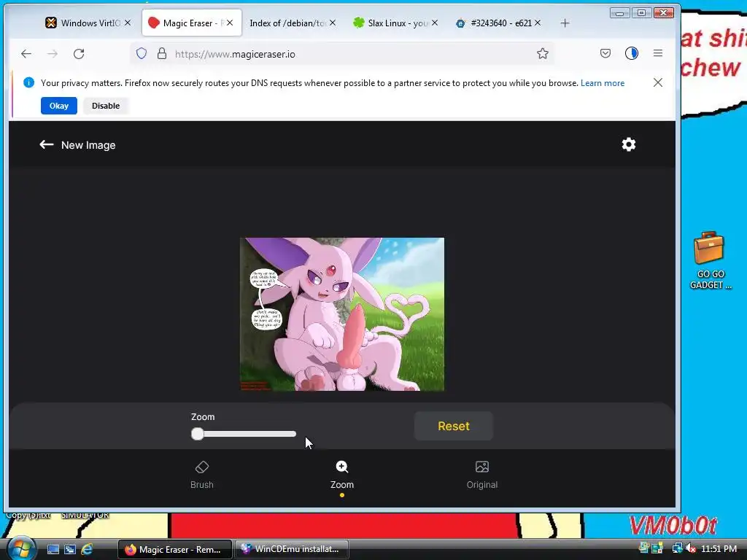Image resolution: width=747 pixels, height=560 pixels.
Task: Click the browser Back arrow
Action: click(26, 54)
